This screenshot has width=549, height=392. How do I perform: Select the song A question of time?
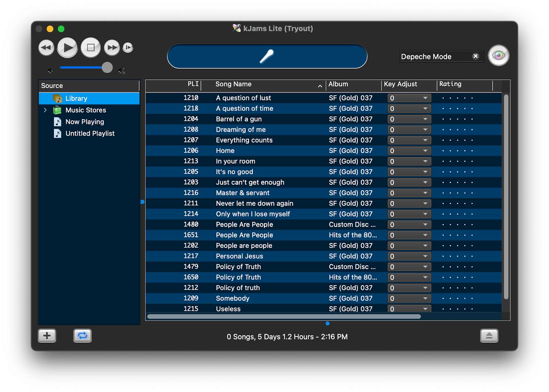point(245,108)
